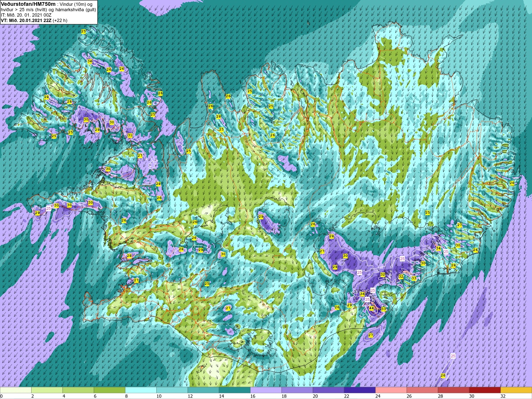Pick the pink 24–26 m/s legend swatch
Viewport: 532px width, 399px height.
point(391,390)
